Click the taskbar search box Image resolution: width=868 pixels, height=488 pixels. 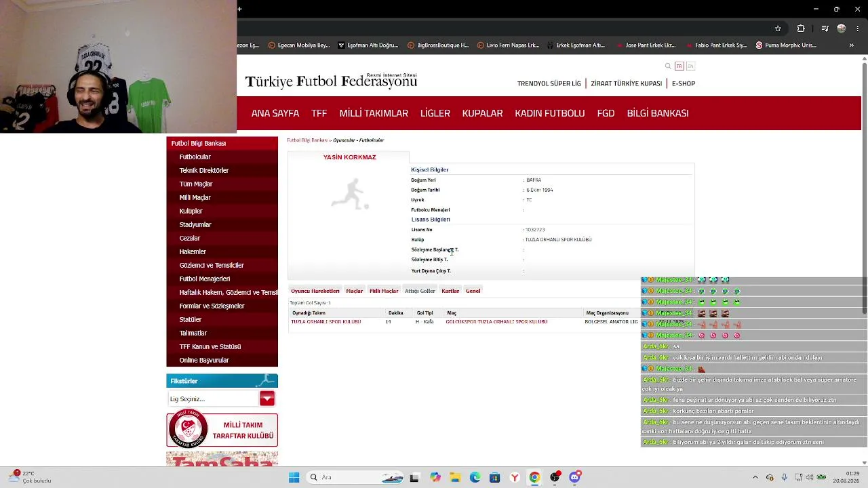click(x=354, y=477)
